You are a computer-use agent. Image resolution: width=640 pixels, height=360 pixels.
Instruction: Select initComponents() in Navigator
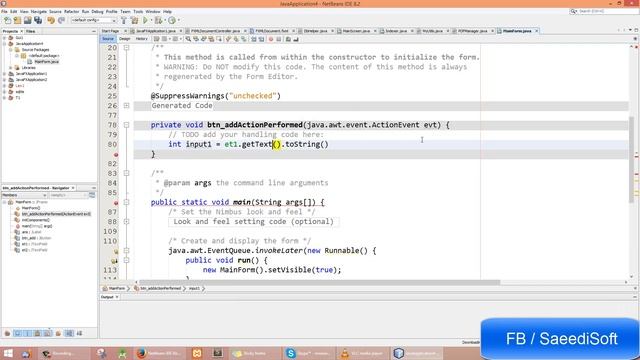coord(36,220)
